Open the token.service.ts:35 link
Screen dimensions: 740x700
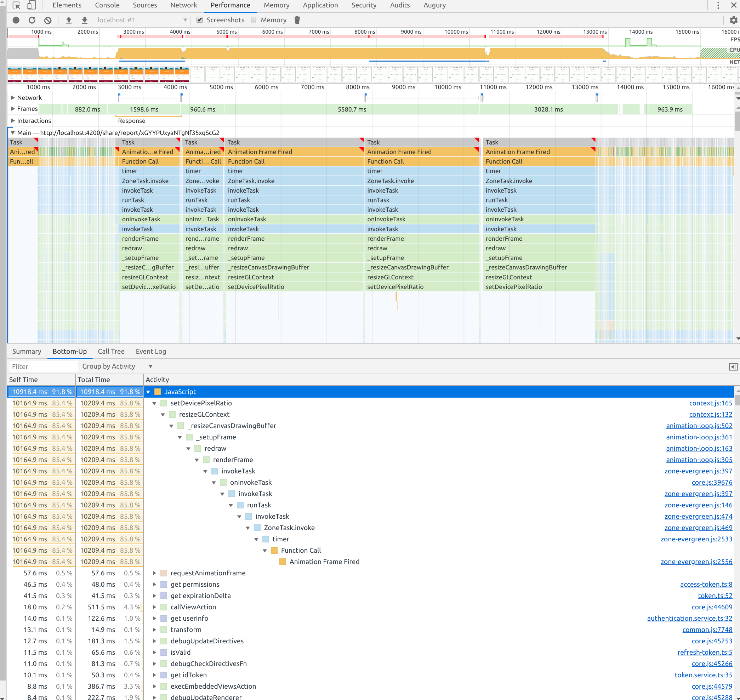(703, 675)
